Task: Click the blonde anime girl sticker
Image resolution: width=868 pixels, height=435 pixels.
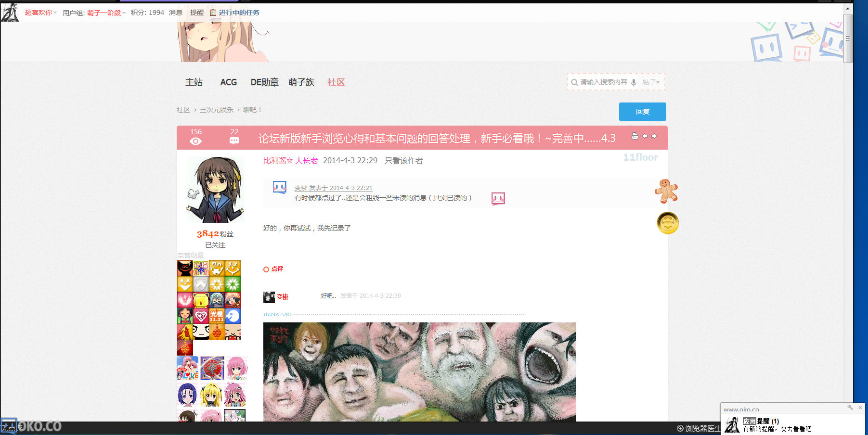Action: [x=211, y=395]
